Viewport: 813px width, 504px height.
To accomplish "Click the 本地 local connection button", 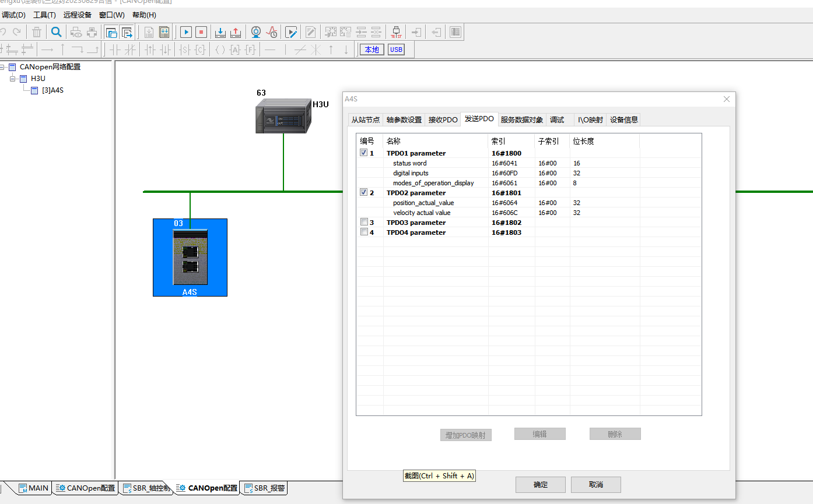I will tap(372, 50).
